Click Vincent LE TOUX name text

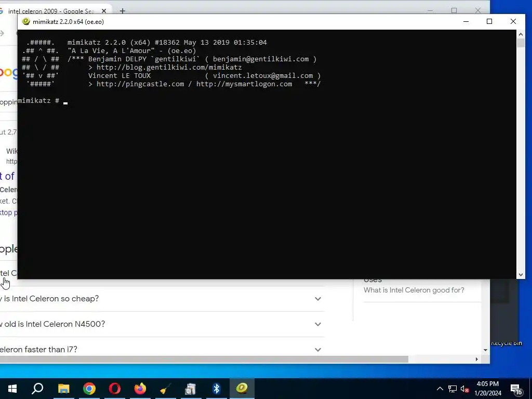tap(119, 76)
